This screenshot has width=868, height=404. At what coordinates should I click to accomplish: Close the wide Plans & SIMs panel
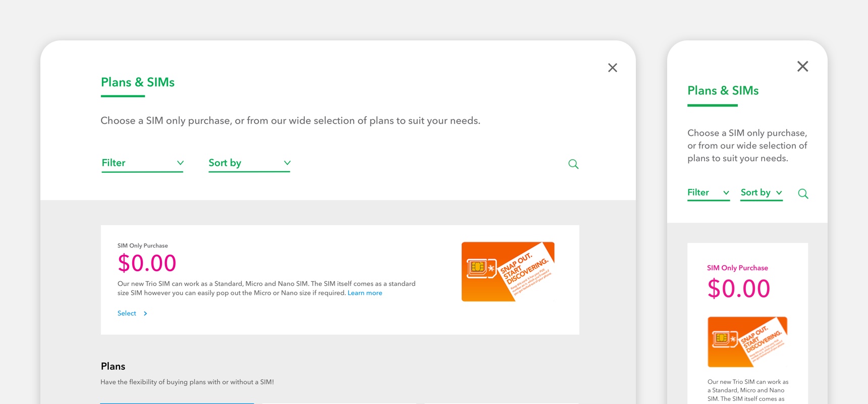pyautogui.click(x=613, y=68)
